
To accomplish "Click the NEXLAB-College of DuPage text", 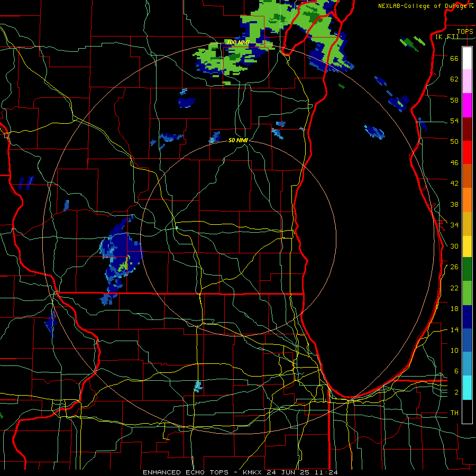I will click(x=422, y=6).
